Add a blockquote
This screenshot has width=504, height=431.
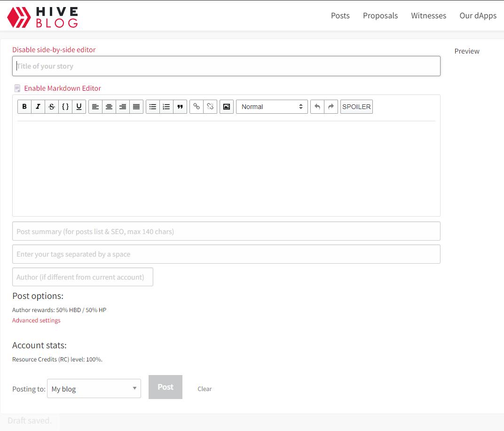click(x=180, y=107)
